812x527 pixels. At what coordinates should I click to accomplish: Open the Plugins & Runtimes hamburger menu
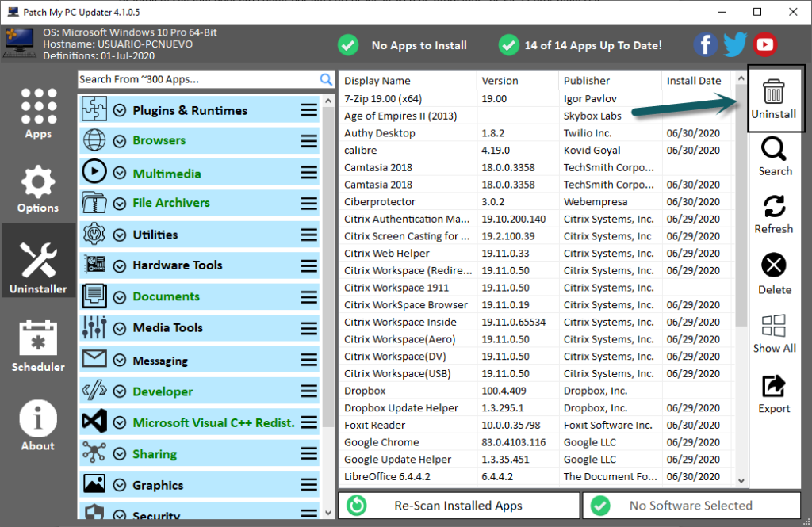(309, 109)
